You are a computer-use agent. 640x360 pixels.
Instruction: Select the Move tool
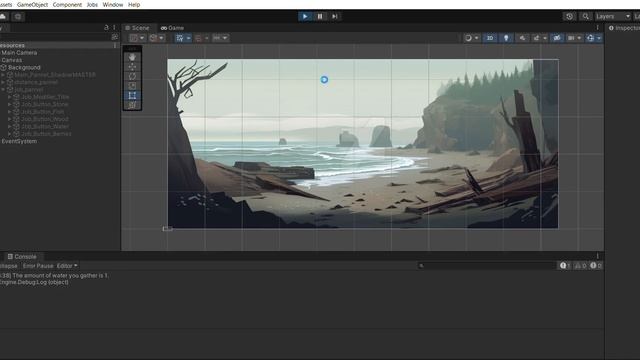(132, 67)
